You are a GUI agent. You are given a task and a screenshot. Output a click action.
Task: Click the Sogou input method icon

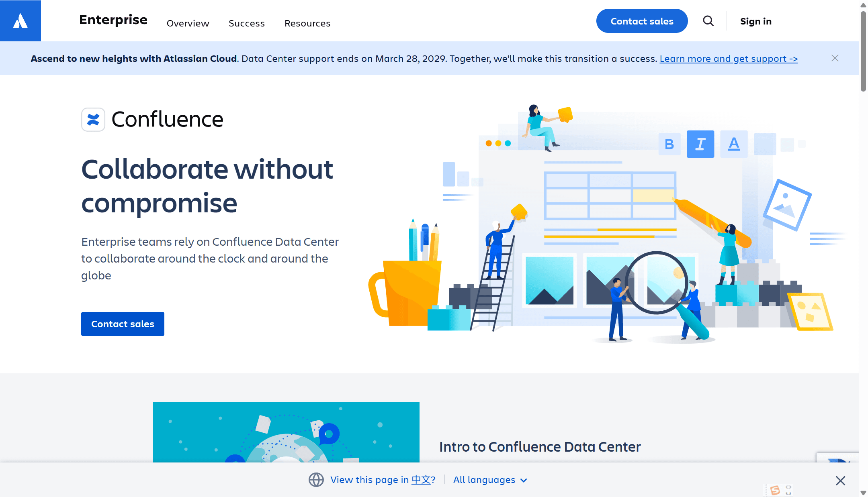click(775, 490)
